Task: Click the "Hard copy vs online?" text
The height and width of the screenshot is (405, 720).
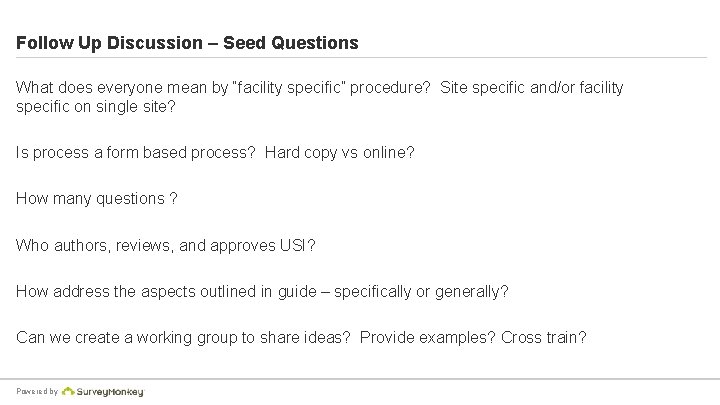Action: click(339, 153)
